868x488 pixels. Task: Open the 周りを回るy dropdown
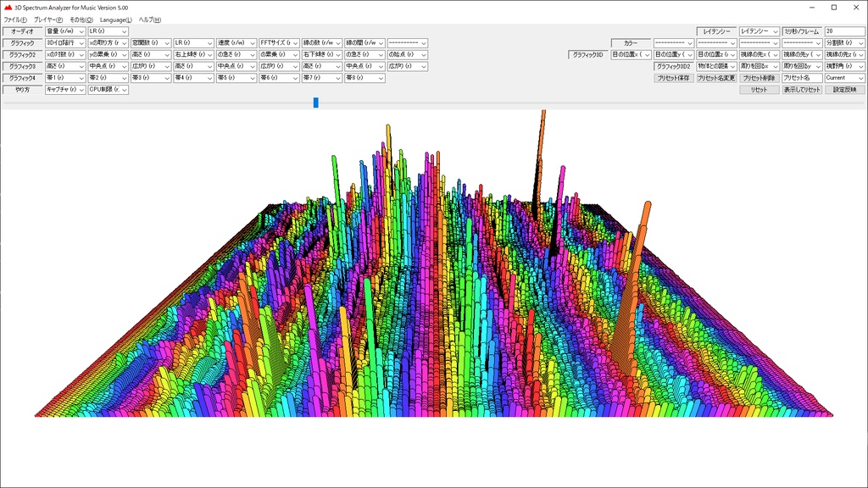(802, 66)
